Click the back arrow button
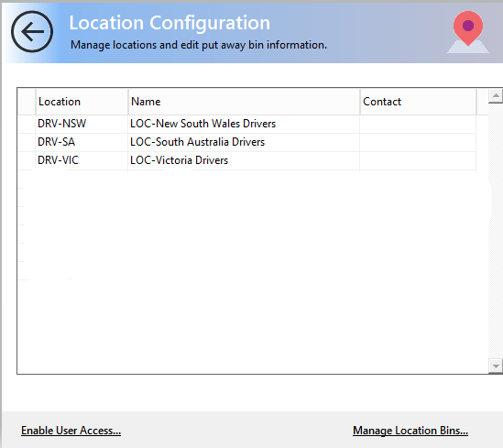This screenshot has height=448, width=503. click(x=32, y=31)
